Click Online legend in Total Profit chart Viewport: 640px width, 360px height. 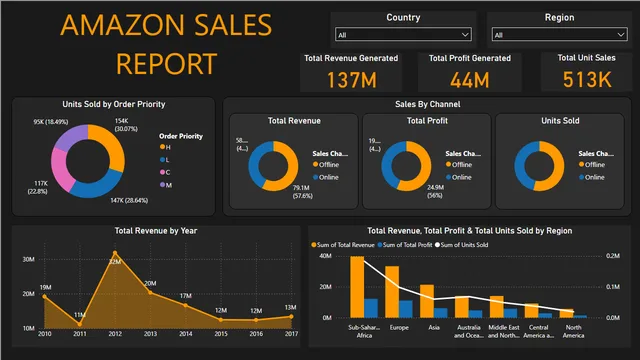(459, 177)
